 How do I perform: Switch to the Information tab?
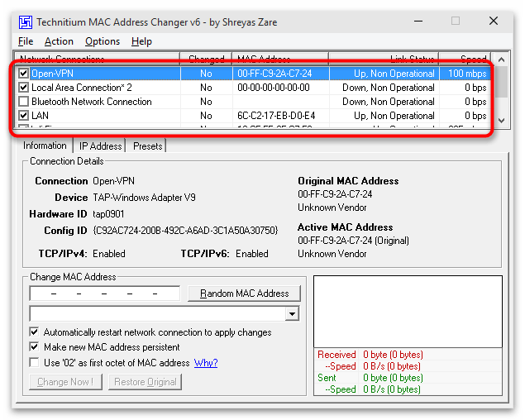[45, 146]
